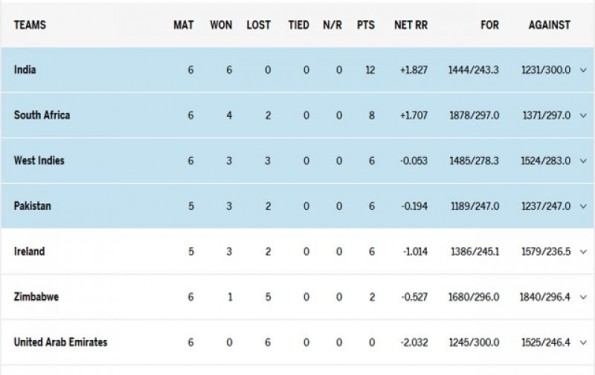Select the India team name
Viewport: 595px width, 375px height.
click(25, 70)
